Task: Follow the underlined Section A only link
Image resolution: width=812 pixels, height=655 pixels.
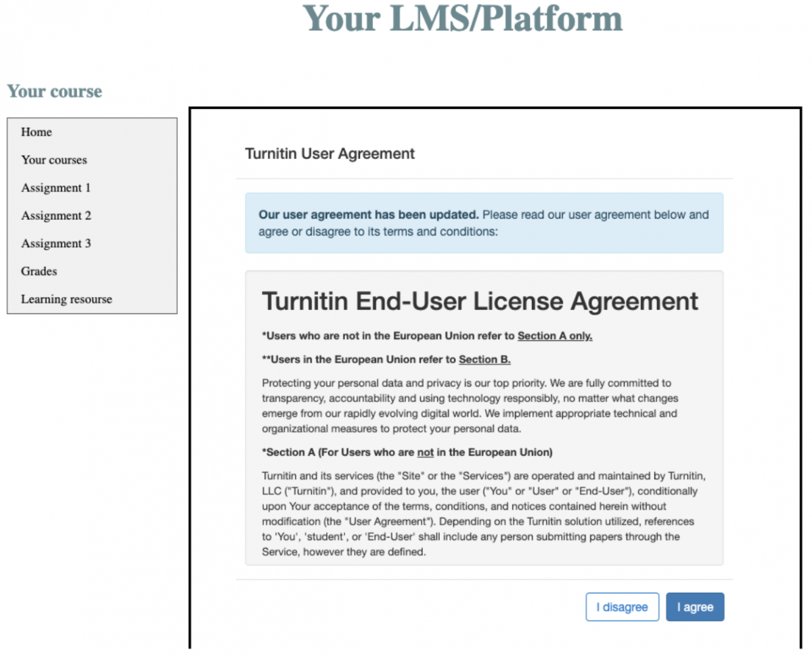Action: [x=555, y=336]
